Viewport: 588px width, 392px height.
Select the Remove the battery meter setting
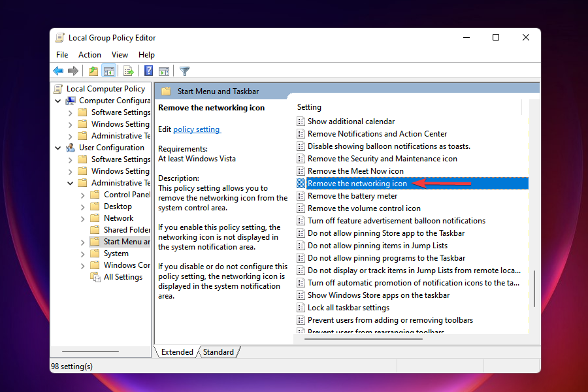[x=353, y=195]
